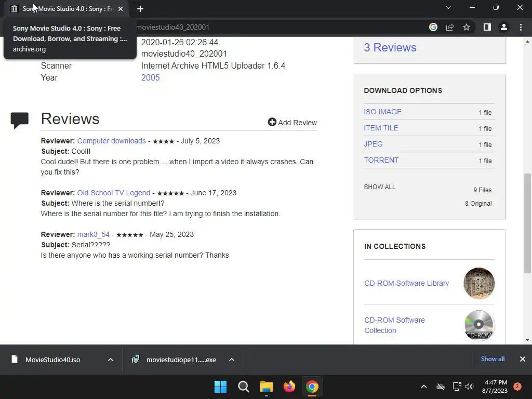Viewport: 532px width, 399px height.
Task: Download the TORRENT file
Action: tap(381, 160)
